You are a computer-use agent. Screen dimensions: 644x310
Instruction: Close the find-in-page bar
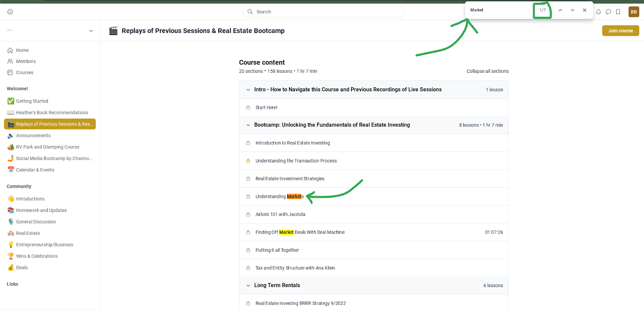pos(584,10)
